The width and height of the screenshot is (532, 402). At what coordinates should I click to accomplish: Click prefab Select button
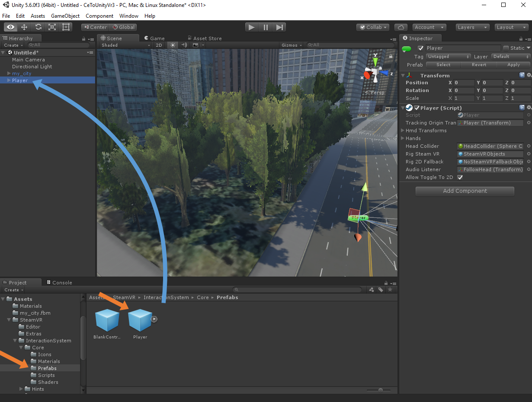pos(443,65)
